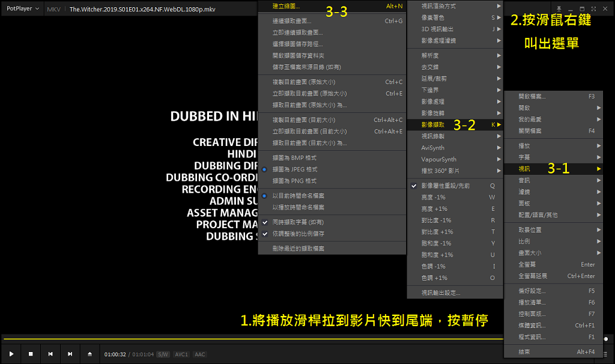615x364 pixels.
Task: Click the fullscreen icon in the title bar
Action: point(593,8)
